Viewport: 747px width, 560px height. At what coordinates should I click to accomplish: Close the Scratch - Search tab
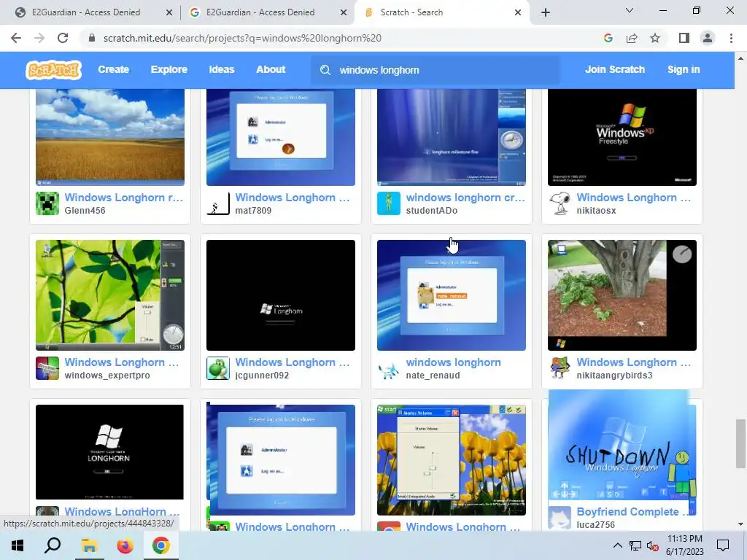tap(518, 12)
